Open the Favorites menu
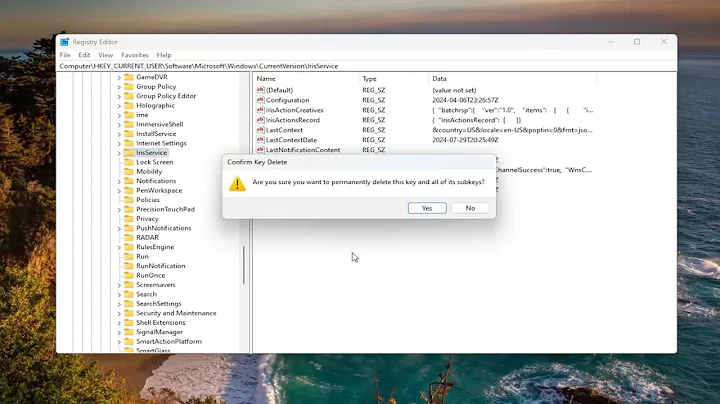720x404 pixels. (x=135, y=55)
